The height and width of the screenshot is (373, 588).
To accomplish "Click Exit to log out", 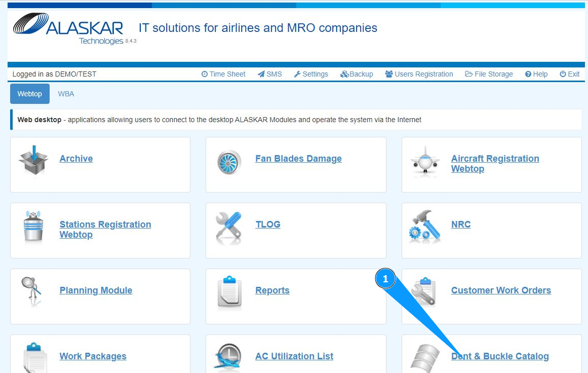I will [570, 74].
